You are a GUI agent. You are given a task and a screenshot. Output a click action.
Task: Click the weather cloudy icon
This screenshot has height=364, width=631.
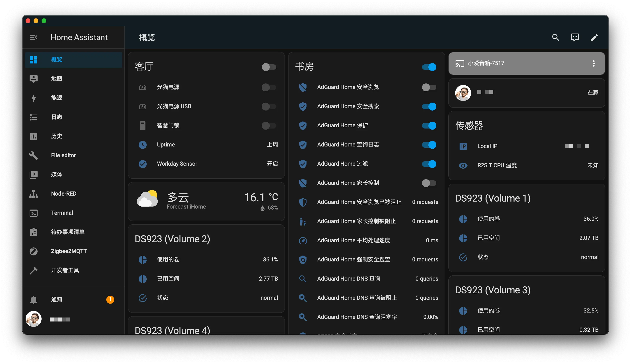147,199
